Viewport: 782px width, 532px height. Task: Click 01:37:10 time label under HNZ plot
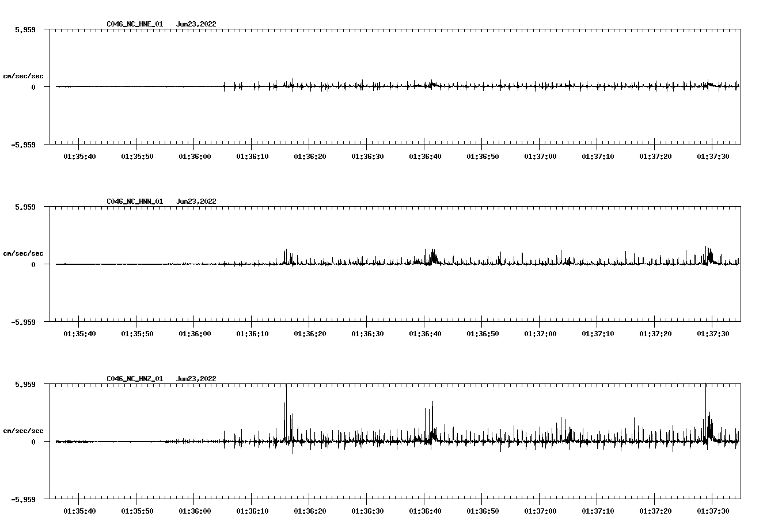[598, 511]
